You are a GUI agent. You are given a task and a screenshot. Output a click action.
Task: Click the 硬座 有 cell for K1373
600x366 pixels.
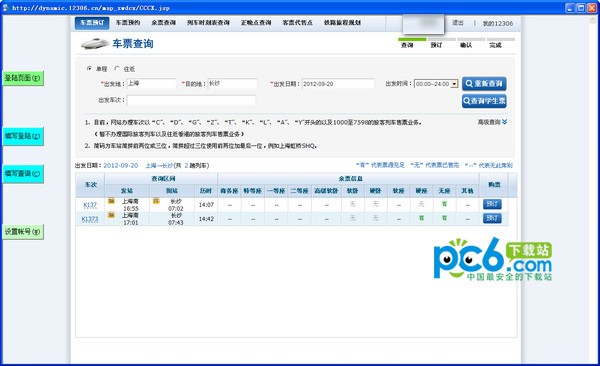click(421, 218)
